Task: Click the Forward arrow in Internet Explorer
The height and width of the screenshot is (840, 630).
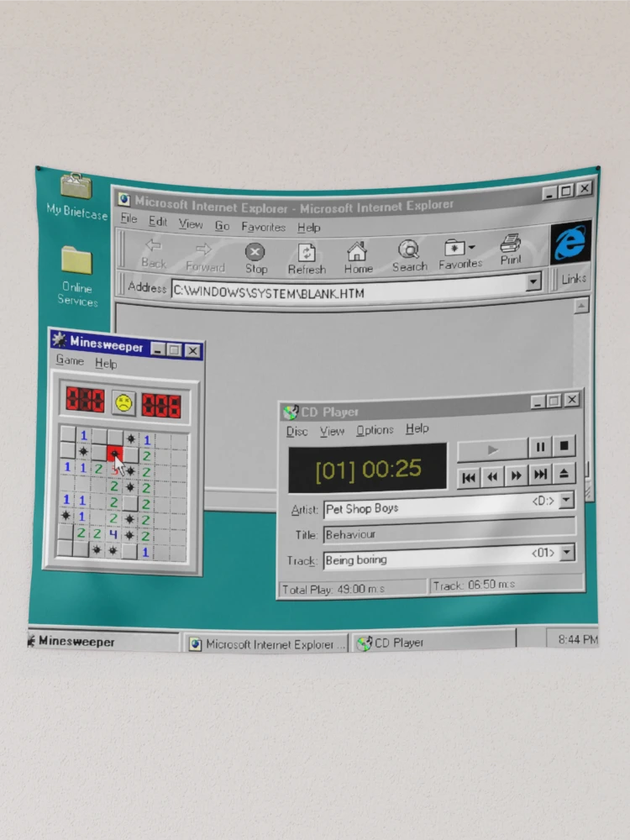Action: click(203, 249)
